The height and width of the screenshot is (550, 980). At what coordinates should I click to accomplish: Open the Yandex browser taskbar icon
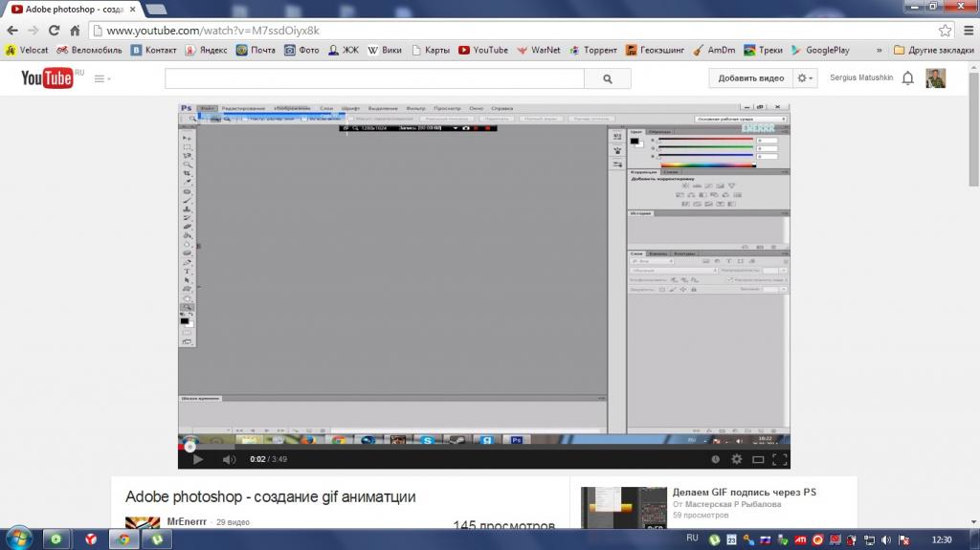(91, 539)
